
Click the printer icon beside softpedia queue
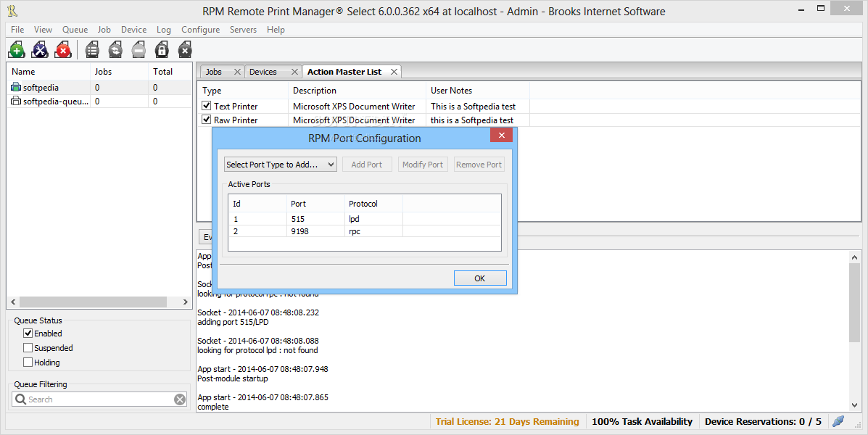[16, 88]
